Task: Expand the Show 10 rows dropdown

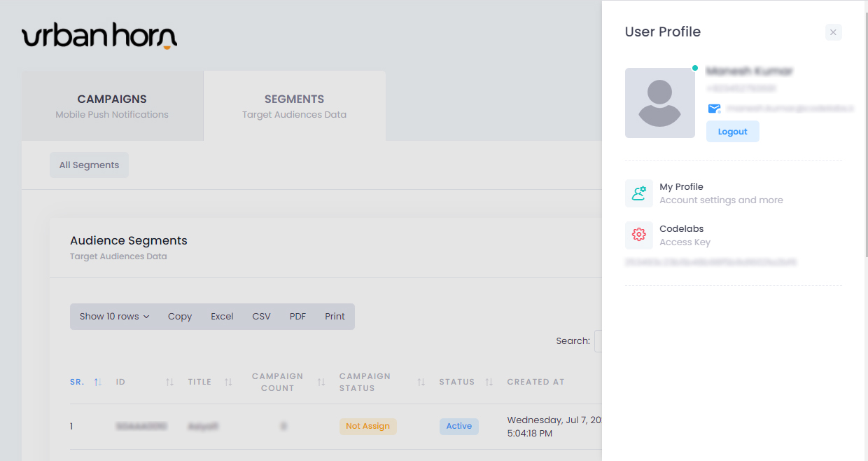Action: [114, 317]
